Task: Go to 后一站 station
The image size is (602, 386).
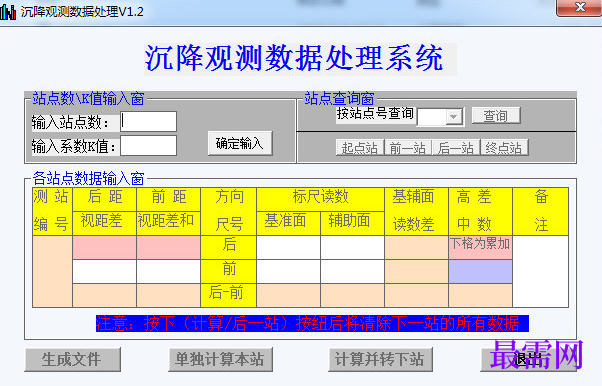Action: click(x=456, y=148)
